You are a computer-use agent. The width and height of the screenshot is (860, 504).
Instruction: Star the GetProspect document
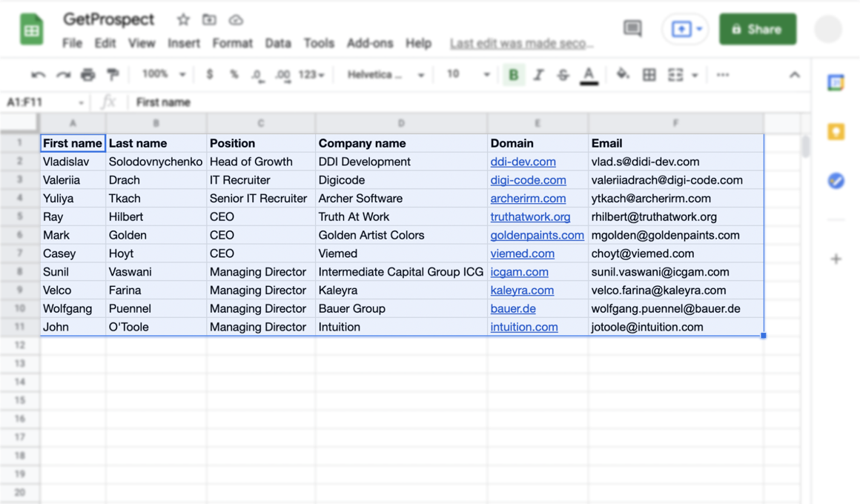tap(183, 20)
